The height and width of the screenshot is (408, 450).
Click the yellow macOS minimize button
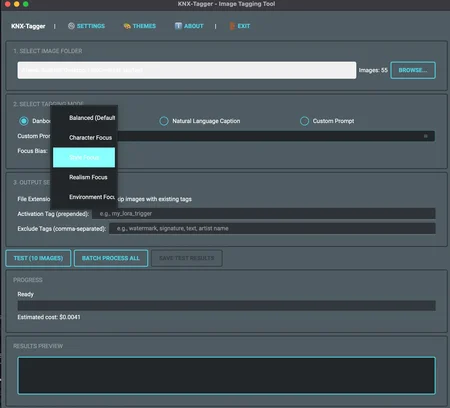pos(17,4)
